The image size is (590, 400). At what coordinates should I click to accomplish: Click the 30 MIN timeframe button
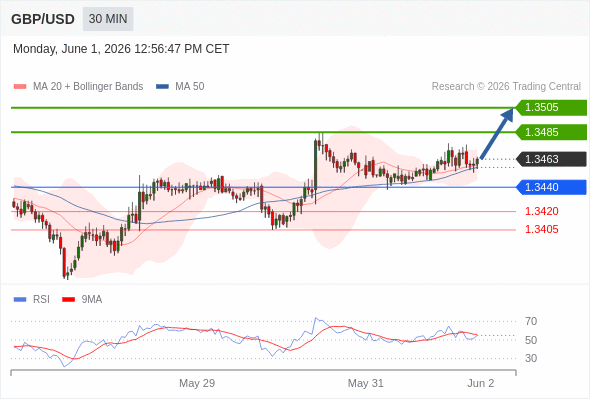tap(108, 19)
